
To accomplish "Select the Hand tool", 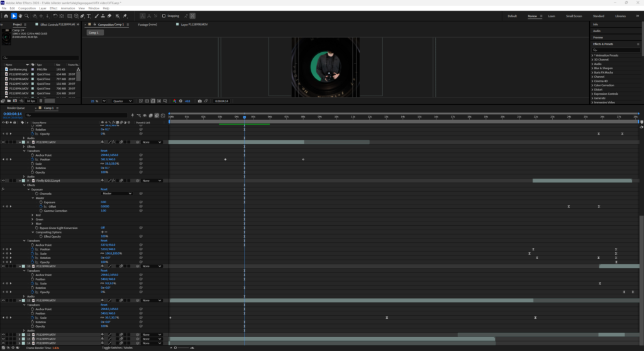I will (20, 16).
